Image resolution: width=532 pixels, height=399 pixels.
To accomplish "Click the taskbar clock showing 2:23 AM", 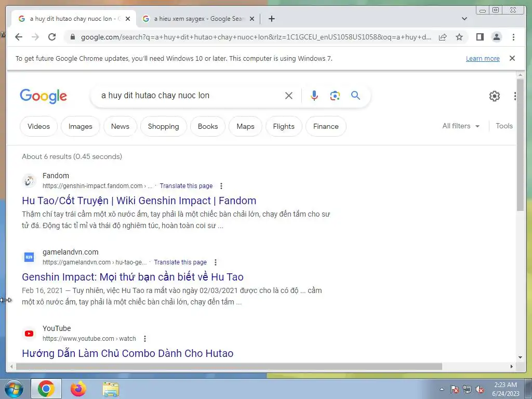I will point(506,389).
